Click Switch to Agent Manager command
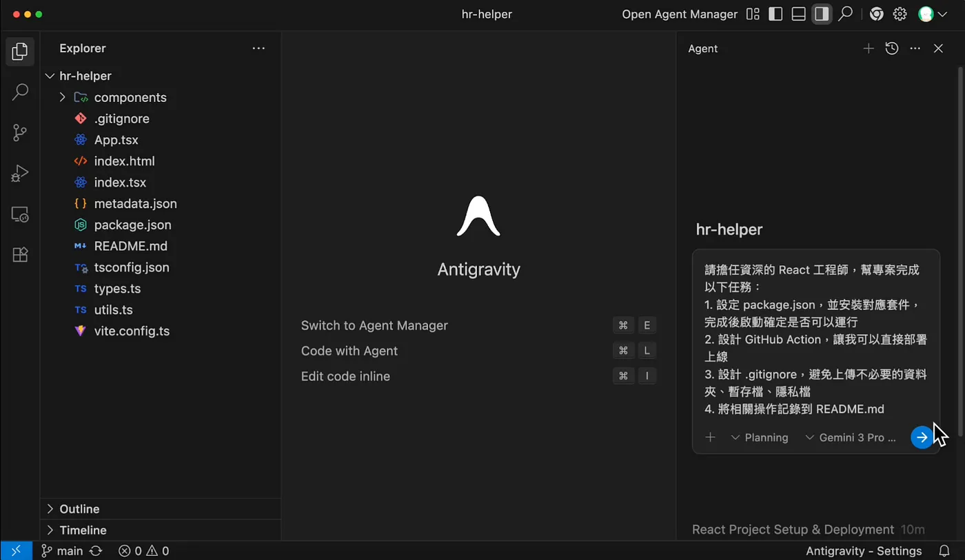The width and height of the screenshot is (965, 560). click(374, 326)
